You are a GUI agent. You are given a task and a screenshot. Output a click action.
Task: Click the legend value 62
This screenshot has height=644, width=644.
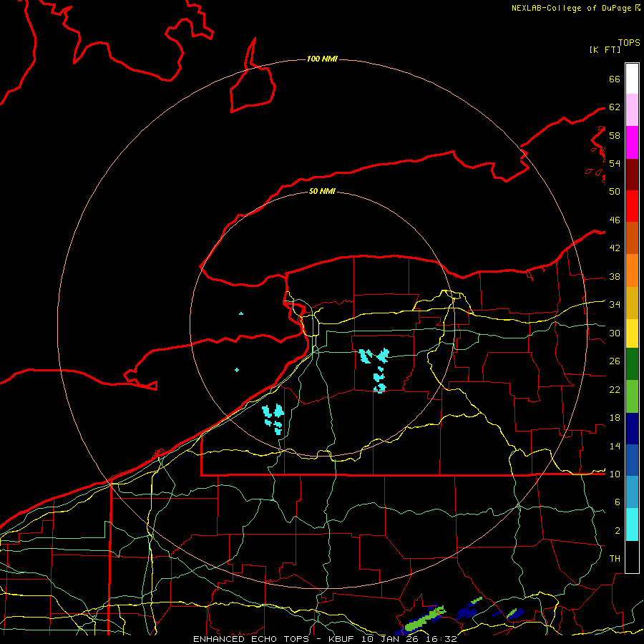[x=615, y=107]
